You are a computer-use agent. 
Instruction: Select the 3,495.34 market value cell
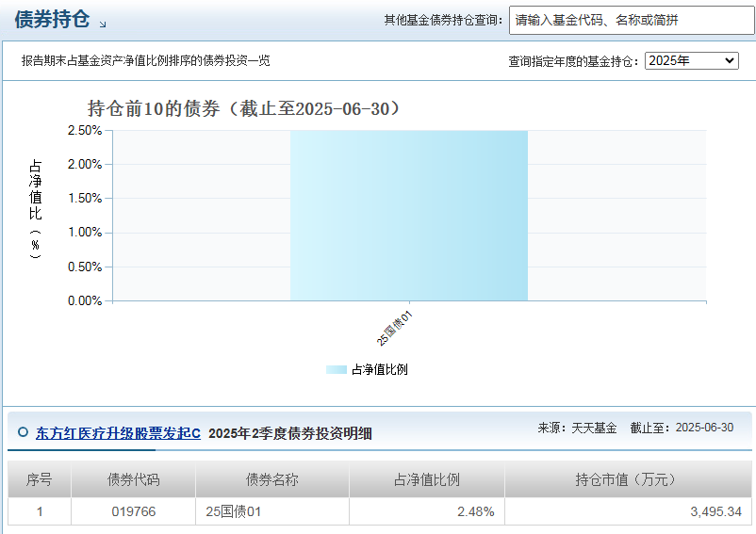[628, 511]
